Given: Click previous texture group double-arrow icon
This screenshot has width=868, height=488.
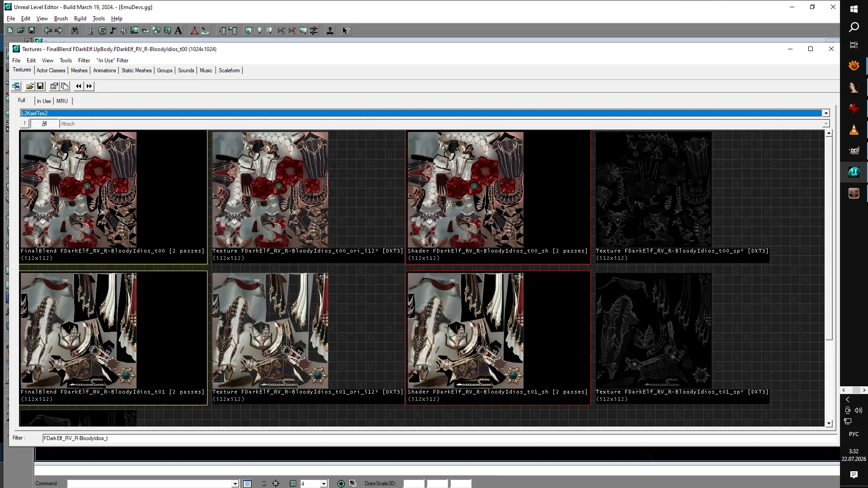Looking at the screenshot, I should tap(79, 86).
